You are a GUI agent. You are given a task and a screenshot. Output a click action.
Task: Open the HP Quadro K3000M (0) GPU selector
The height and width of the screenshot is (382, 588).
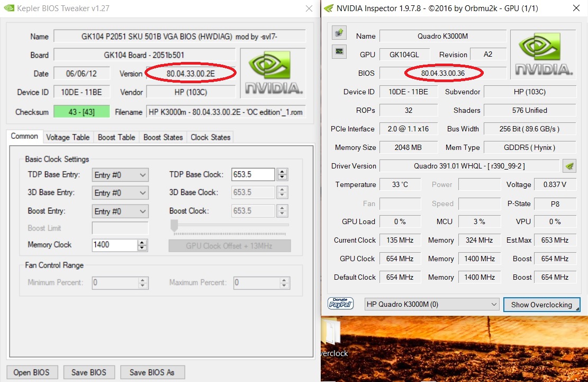432,304
